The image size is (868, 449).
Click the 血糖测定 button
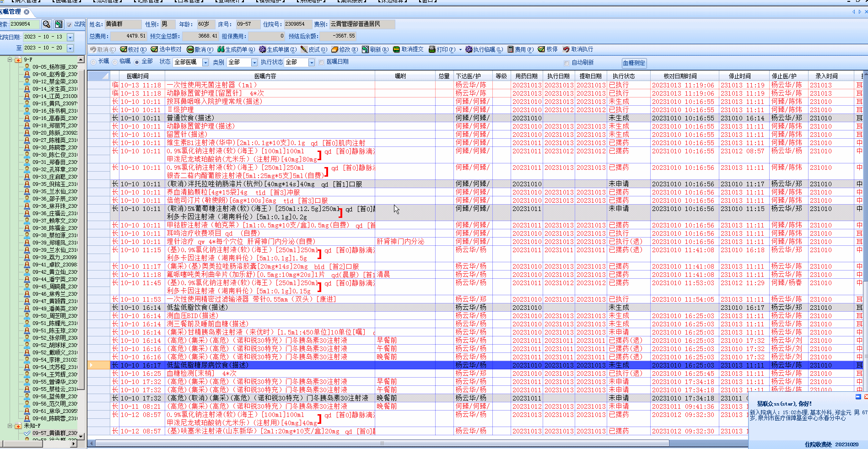[x=634, y=63]
